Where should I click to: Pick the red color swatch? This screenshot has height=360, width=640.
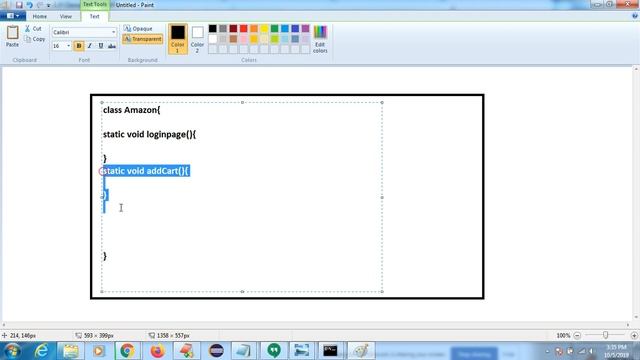coord(244,29)
